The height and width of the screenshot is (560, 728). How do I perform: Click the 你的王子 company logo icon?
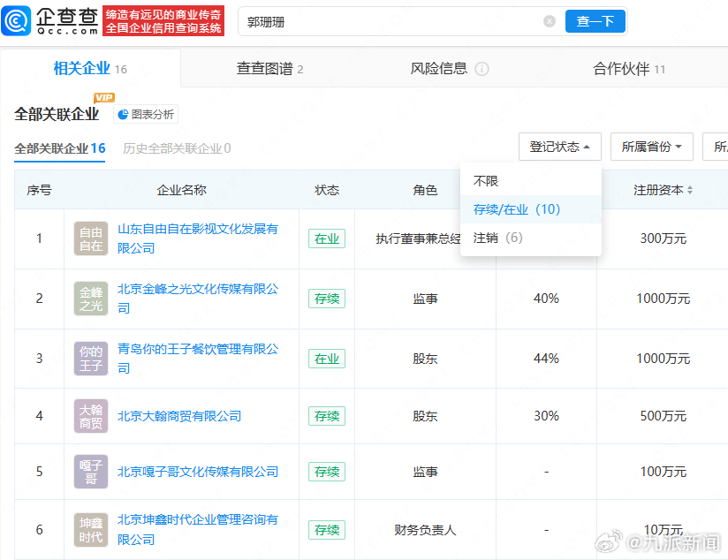91,359
